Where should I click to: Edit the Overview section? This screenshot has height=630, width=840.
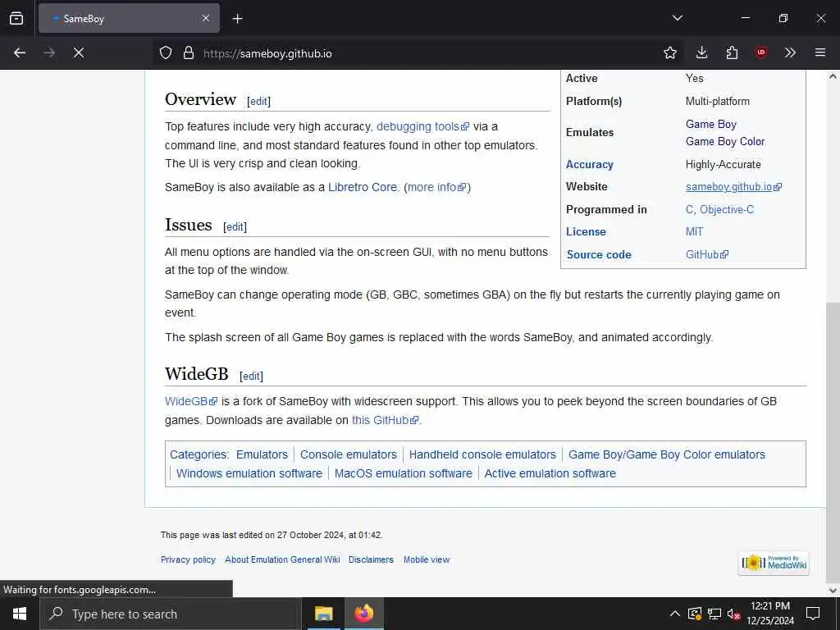(258, 101)
